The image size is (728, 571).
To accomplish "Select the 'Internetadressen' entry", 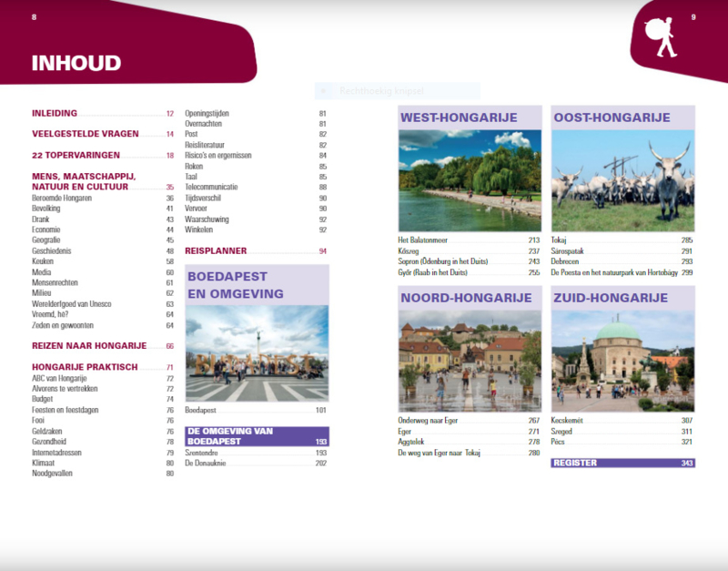I will [x=103, y=453].
